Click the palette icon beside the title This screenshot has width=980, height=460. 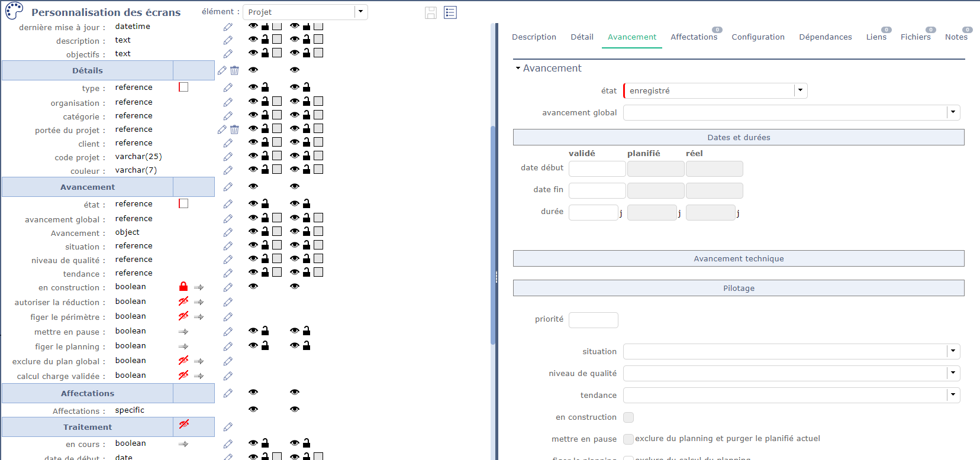click(14, 11)
